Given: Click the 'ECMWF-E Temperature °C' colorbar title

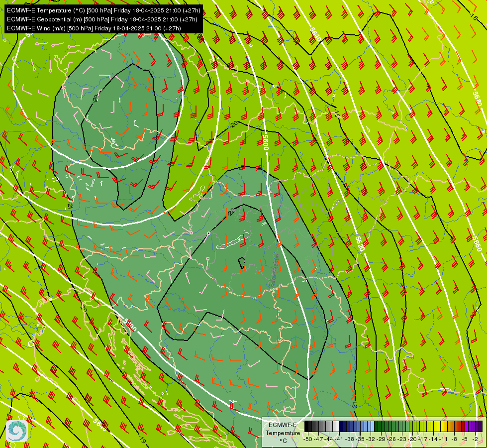Looking at the screenshot, I should tap(283, 433).
